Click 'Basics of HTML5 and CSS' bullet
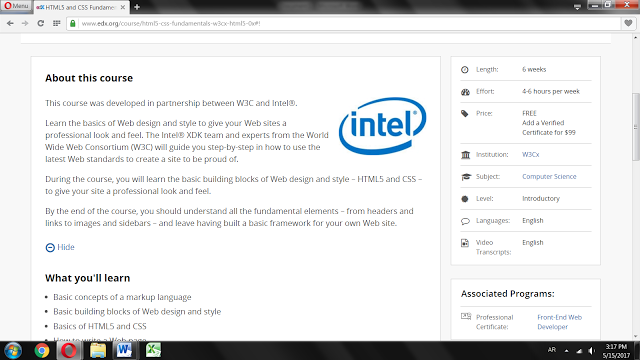640x360 pixels. tap(100, 326)
